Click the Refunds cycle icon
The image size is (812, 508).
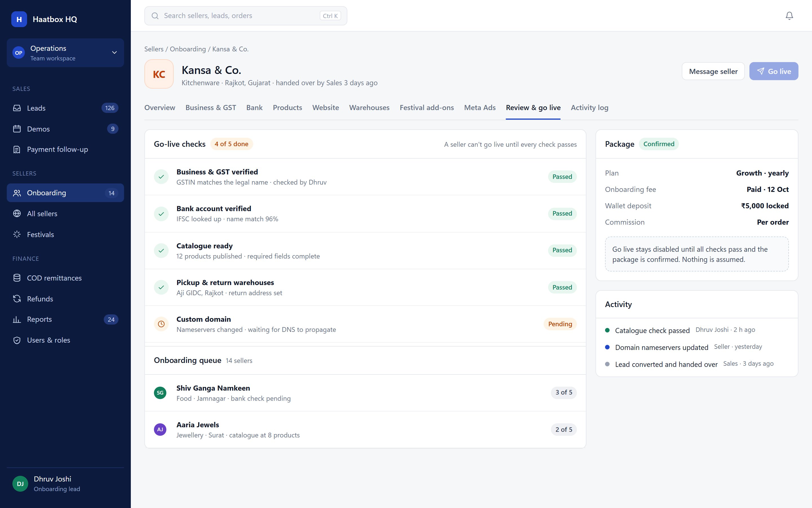pyautogui.click(x=17, y=299)
